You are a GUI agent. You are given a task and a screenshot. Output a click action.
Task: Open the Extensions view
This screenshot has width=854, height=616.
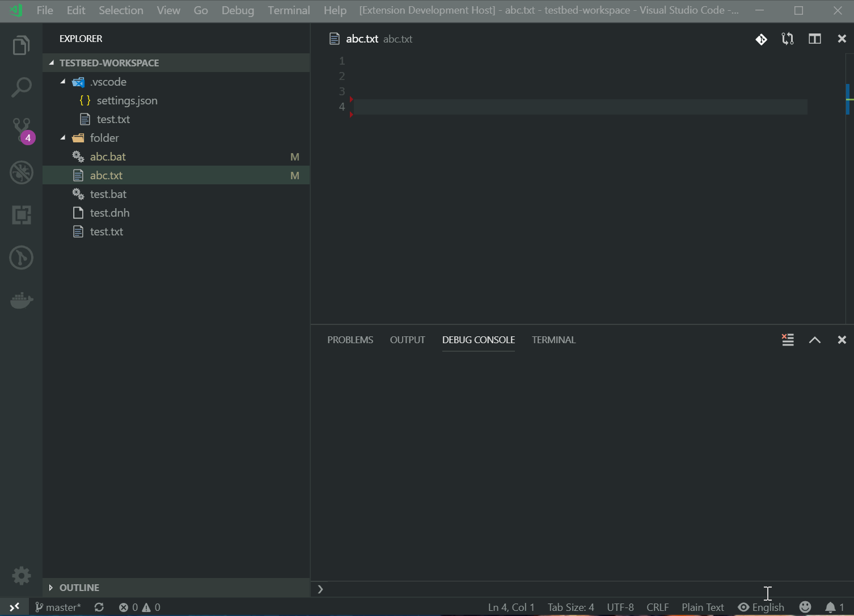pos(21,215)
